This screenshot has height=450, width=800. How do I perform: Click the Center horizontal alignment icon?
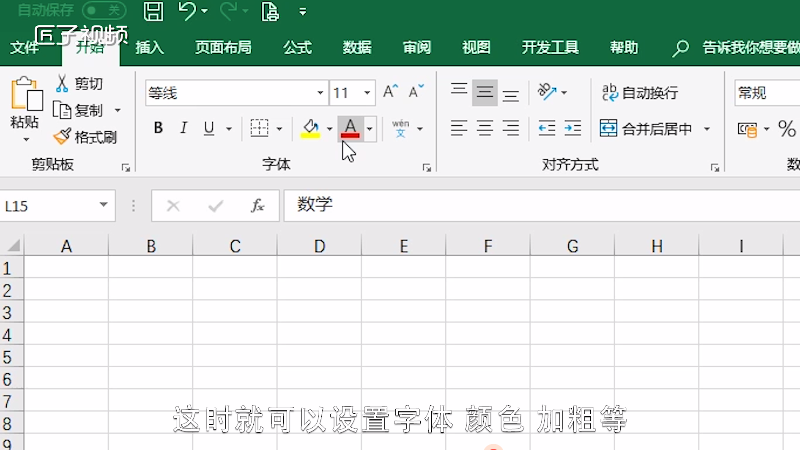(x=485, y=128)
